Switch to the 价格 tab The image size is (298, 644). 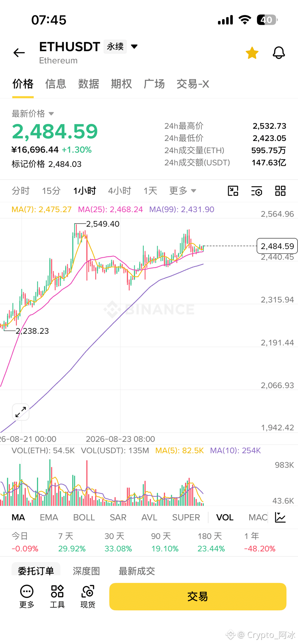click(23, 84)
